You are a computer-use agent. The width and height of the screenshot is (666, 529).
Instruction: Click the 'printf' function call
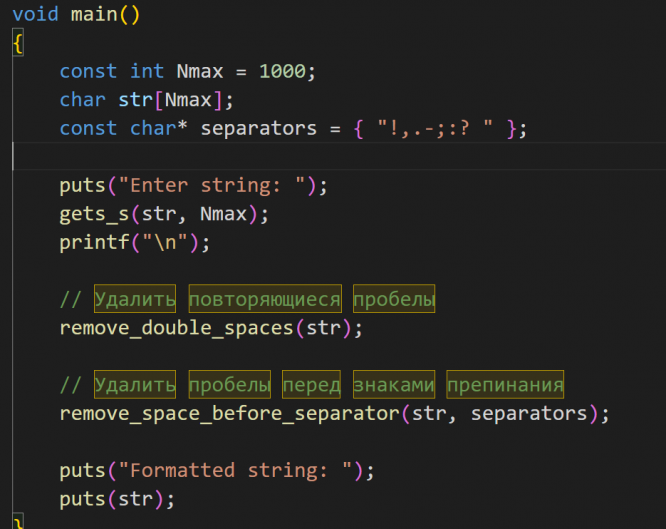click(x=94, y=243)
